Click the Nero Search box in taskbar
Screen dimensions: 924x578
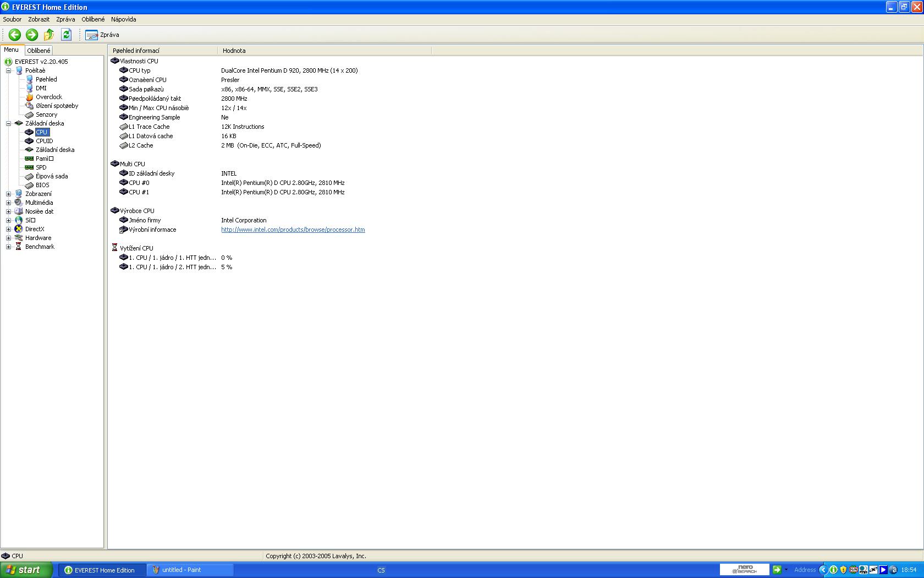tap(744, 570)
